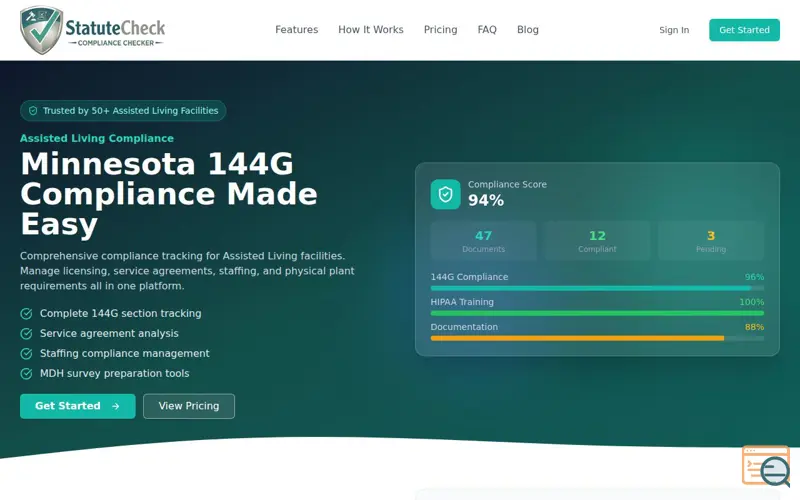The width and height of the screenshot is (800, 500).
Task: Click the Documentation progress bar
Action: coord(597,338)
